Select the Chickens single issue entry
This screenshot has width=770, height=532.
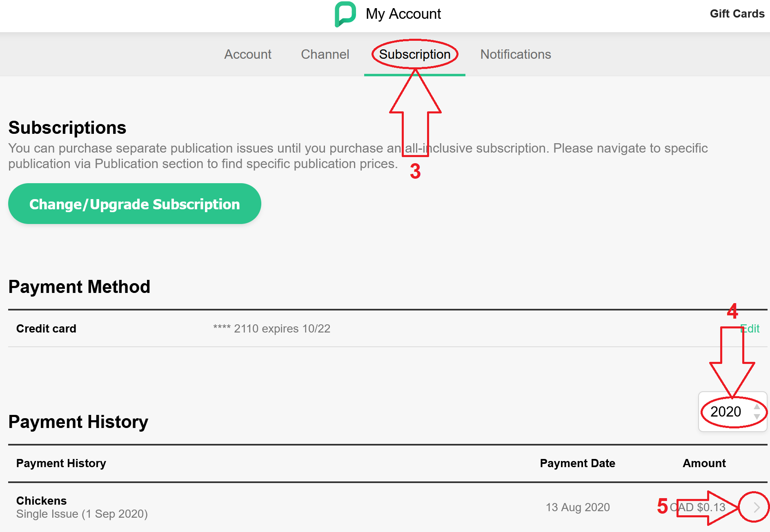(x=82, y=507)
